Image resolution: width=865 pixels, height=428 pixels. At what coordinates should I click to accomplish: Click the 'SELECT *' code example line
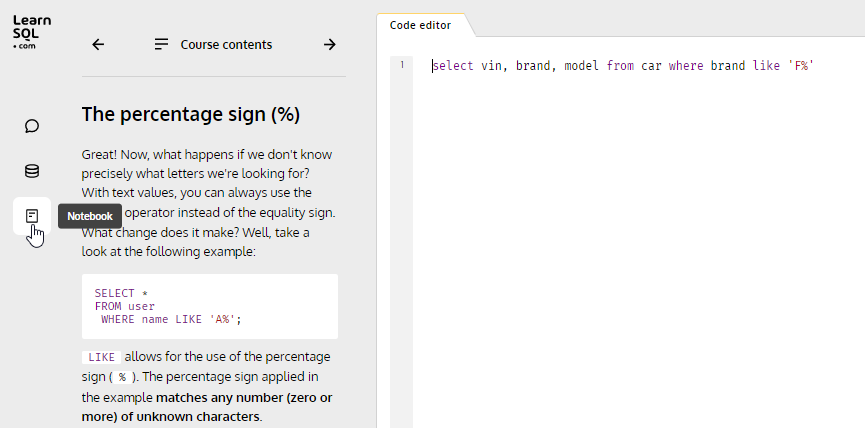[121, 293]
